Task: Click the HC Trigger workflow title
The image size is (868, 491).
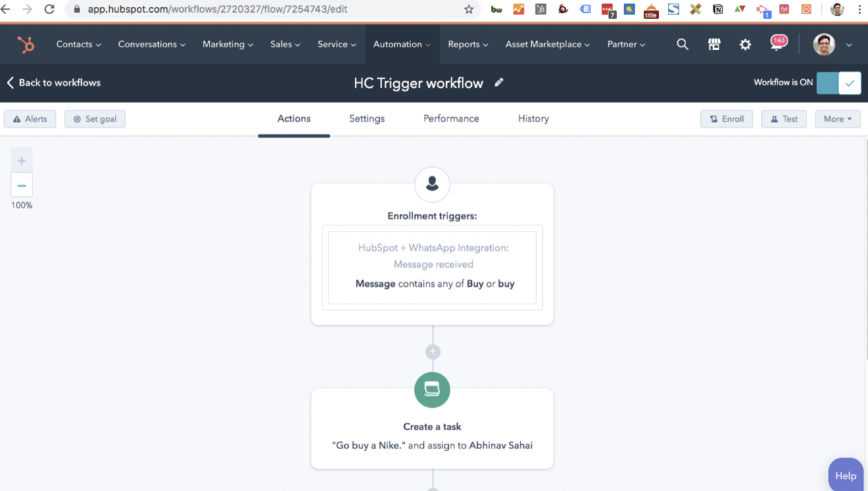Action: tap(418, 83)
